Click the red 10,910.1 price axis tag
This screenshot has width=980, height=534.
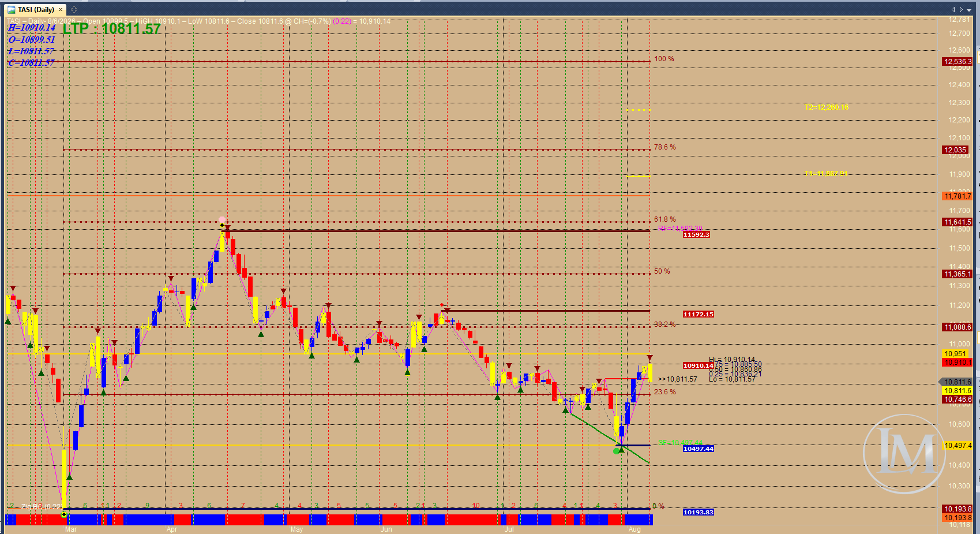click(x=958, y=363)
